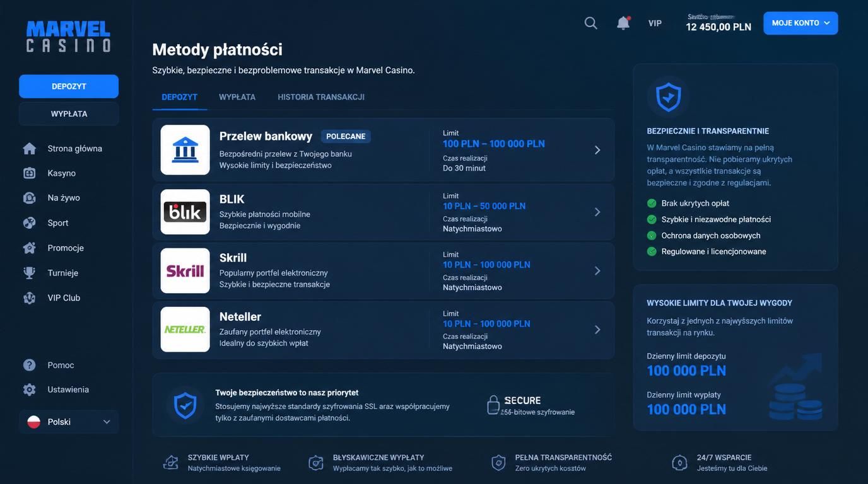Viewport: 868px width, 484px height.
Task: Click the Strona główna home icon
Action: click(x=30, y=149)
